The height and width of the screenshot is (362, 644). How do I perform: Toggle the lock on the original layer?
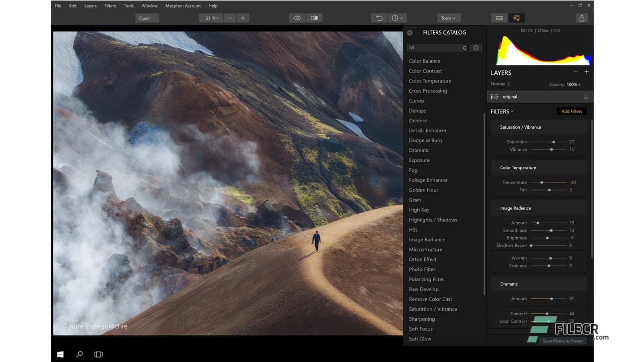(x=586, y=97)
